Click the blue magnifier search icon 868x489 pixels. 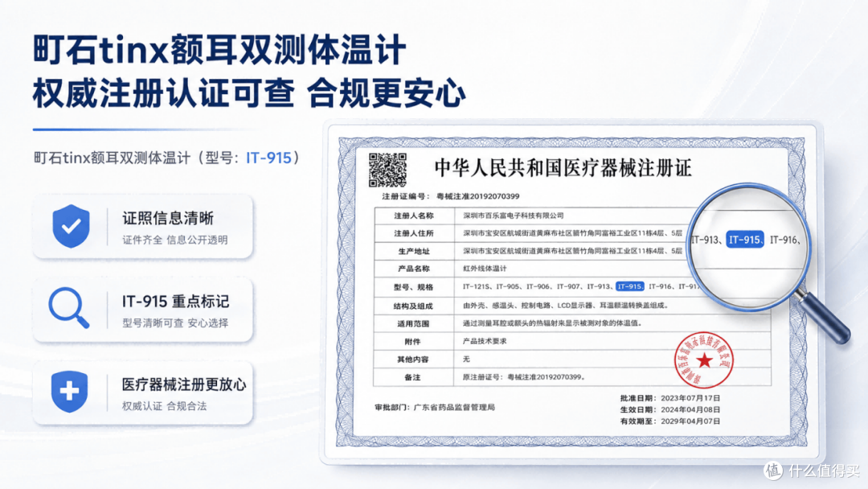click(68, 308)
